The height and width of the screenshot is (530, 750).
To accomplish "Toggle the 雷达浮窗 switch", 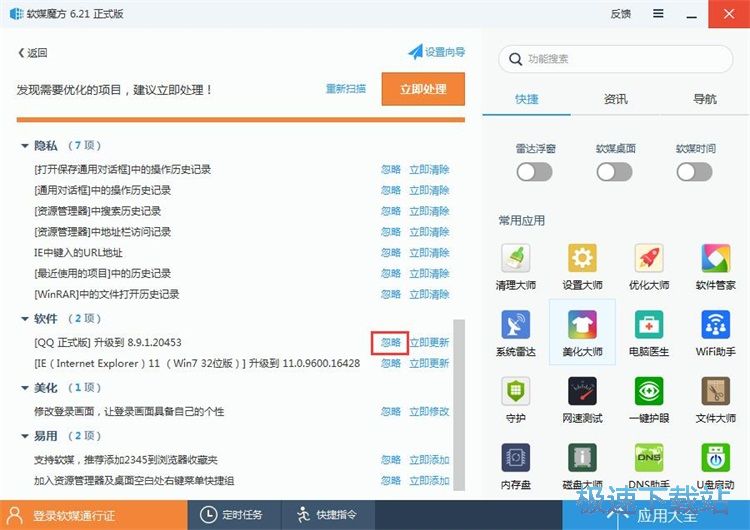I will coord(534,172).
